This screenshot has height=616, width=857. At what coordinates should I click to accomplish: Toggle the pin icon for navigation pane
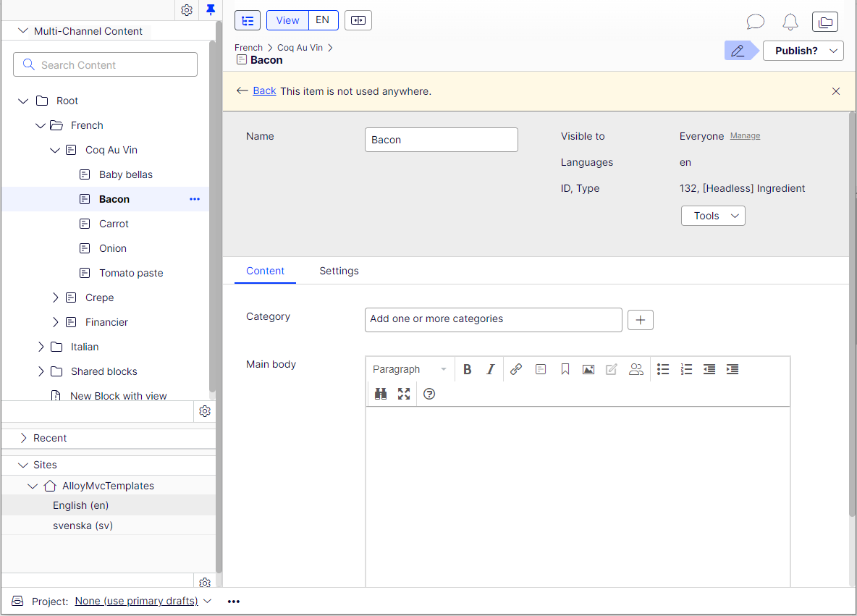[211, 9]
